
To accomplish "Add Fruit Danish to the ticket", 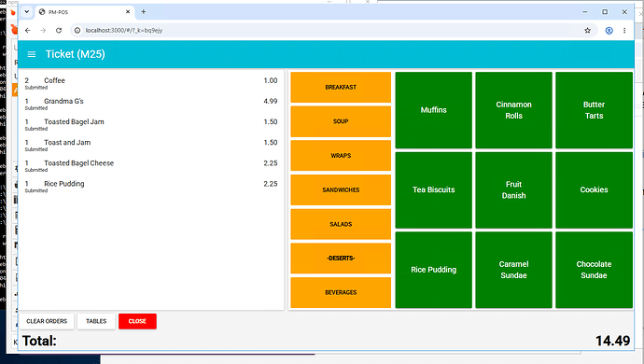I will (513, 189).
